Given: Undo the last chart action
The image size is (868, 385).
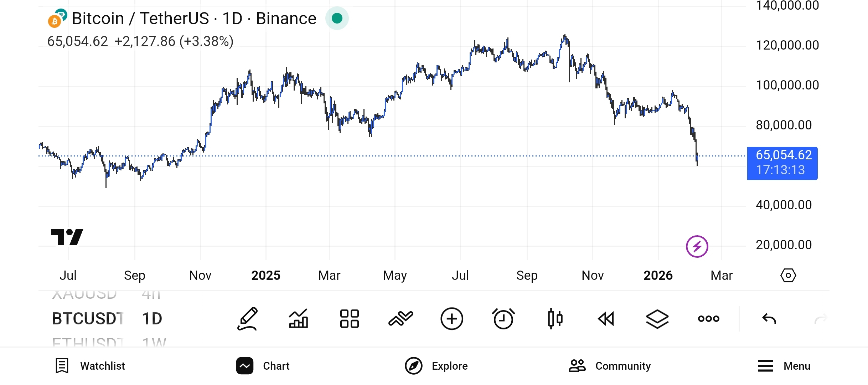Looking at the screenshot, I should (x=769, y=318).
